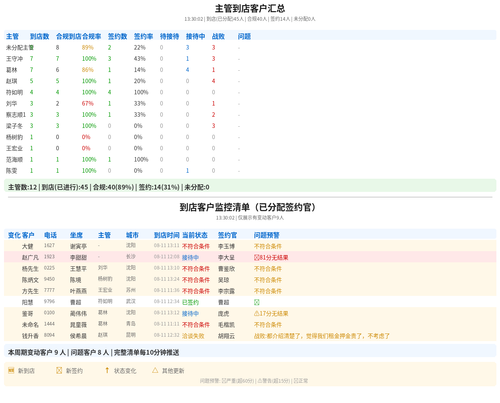
Task: Click the 新签约 legend icon
Action: [x=59, y=370]
